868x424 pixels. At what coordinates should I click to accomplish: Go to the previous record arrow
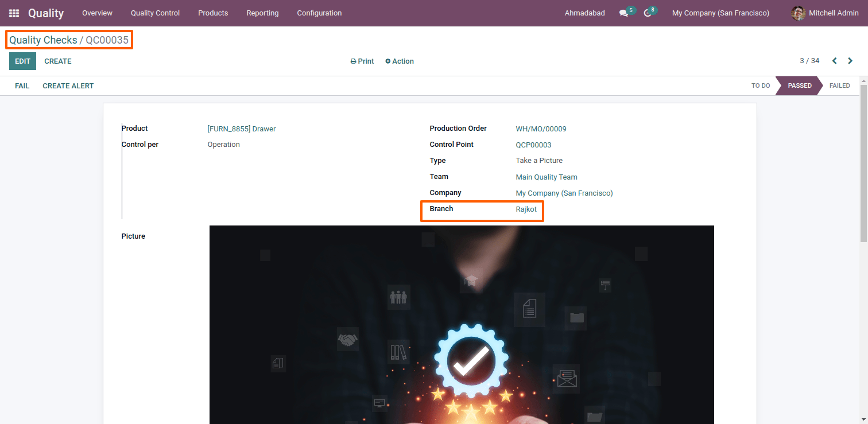point(835,61)
